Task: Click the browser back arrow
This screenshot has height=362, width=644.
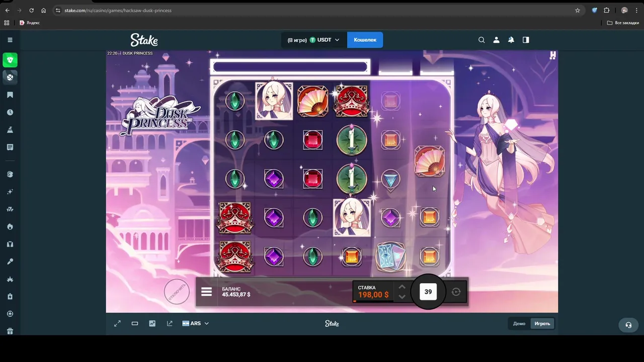Action: (x=7, y=10)
